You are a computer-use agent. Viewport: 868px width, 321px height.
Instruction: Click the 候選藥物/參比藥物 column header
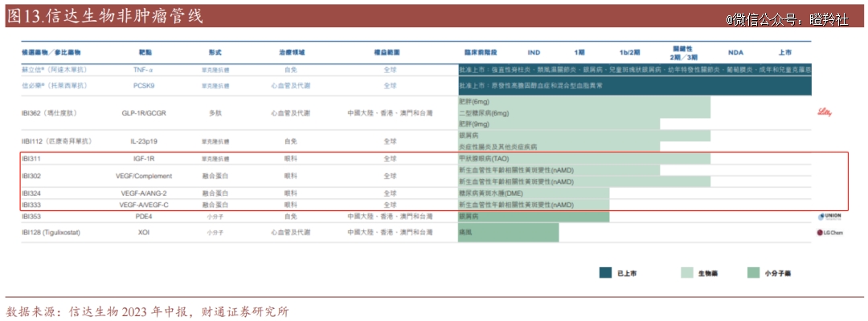pos(51,52)
